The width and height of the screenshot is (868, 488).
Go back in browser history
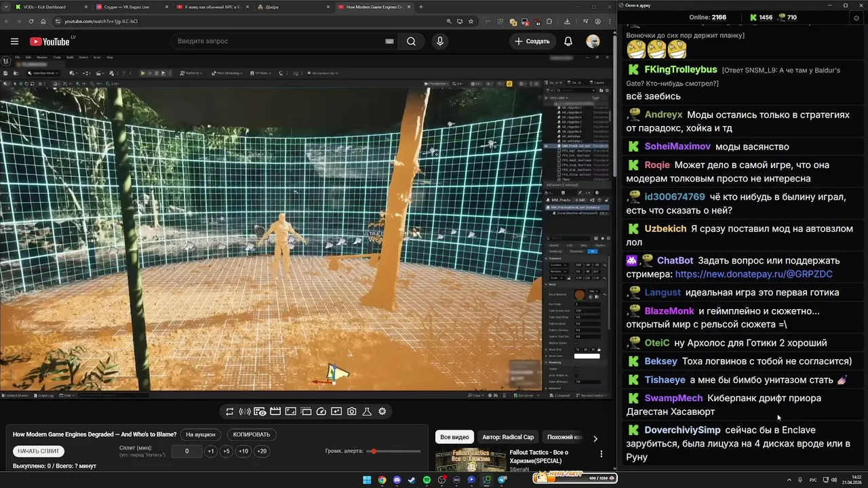click(7, 21)
